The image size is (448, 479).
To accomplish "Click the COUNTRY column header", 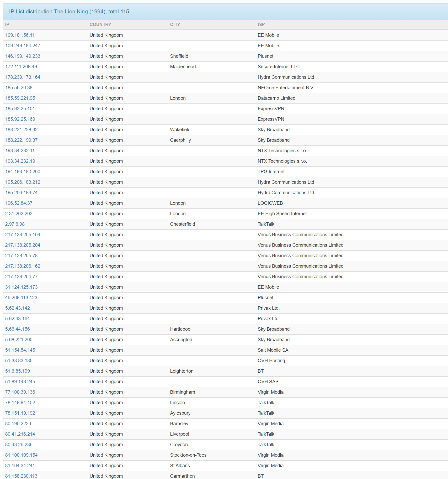I will click(x=100, y=24).
